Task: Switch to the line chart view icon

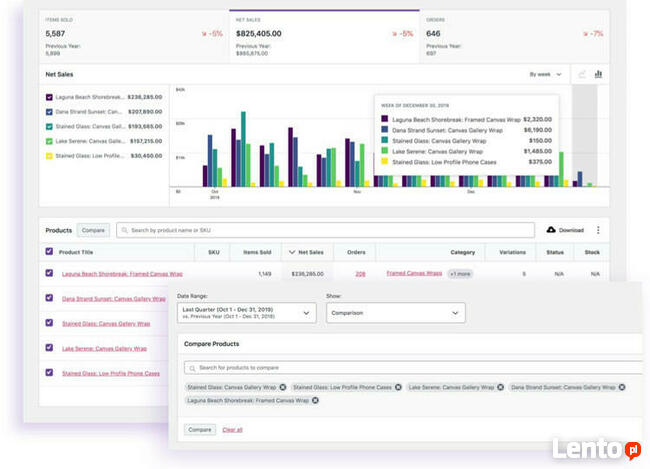Action: pyautogui.click(x=582, y=74)
